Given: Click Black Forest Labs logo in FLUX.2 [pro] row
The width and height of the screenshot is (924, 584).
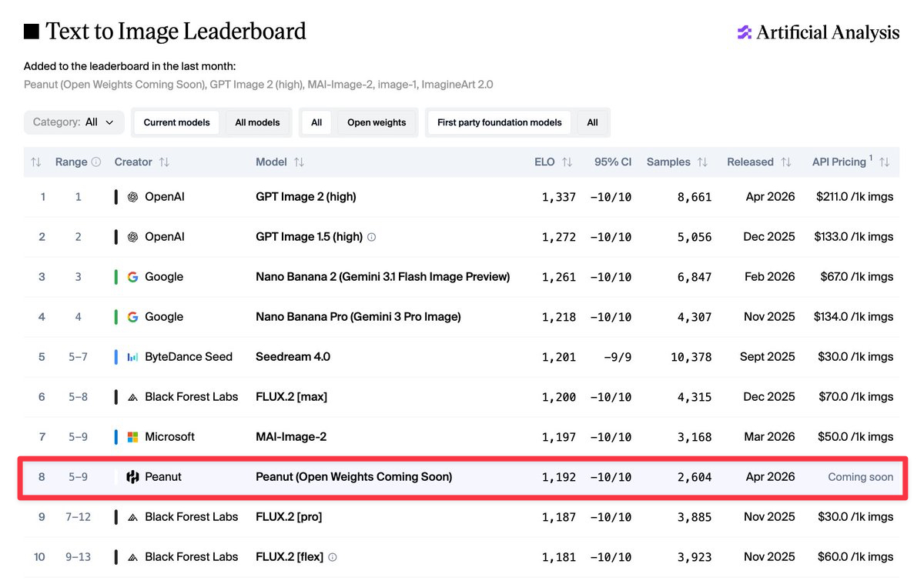Looking at the screenshot, I should click(x=132, y=517).
